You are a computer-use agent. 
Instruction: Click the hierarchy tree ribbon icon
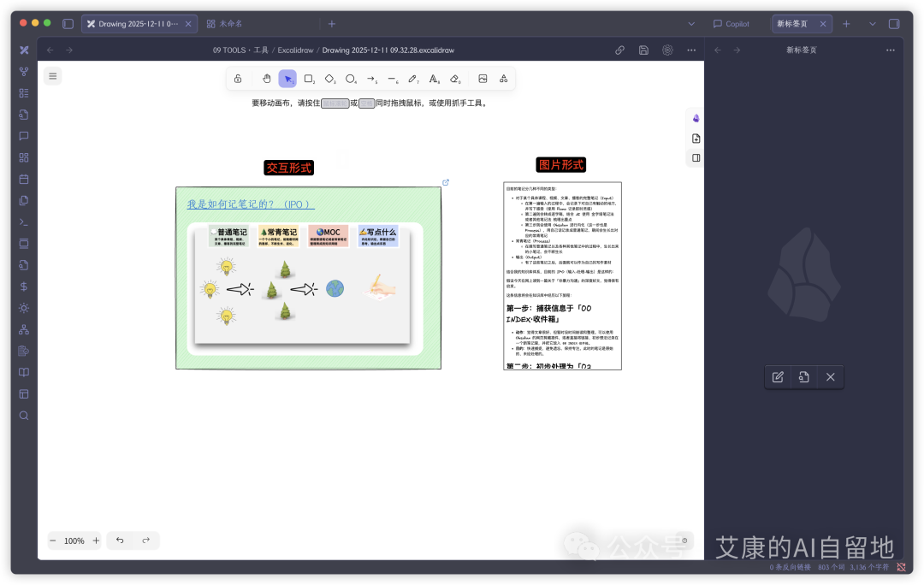(x=24, y=329)
